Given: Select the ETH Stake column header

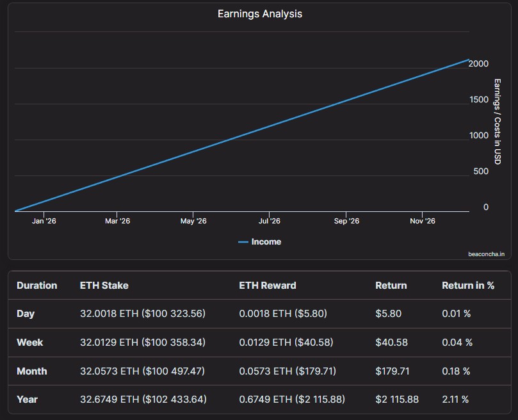Looking at the screenshot, I should (104, 286).
